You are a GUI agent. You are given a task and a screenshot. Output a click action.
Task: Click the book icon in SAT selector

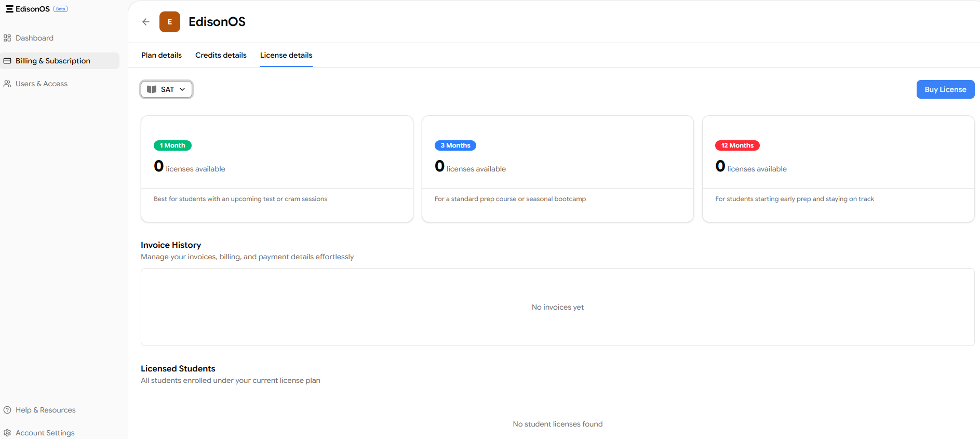152,89
